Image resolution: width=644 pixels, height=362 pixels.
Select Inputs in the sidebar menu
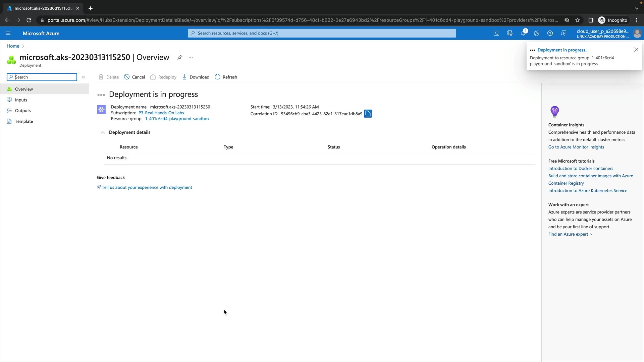(x=21, y=100)
